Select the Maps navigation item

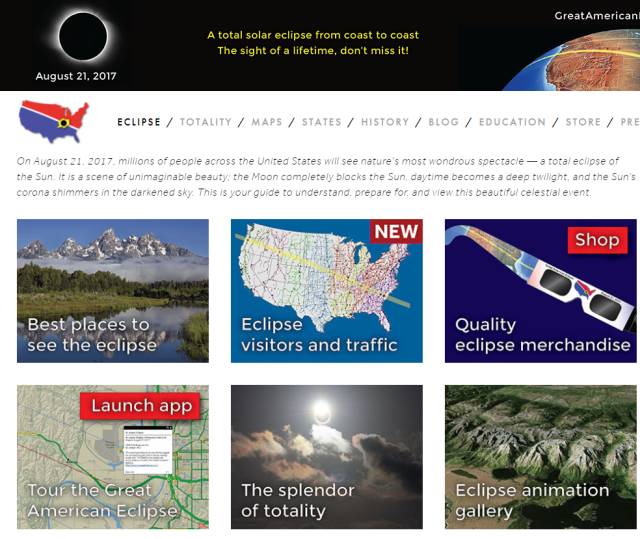[267, 122]
